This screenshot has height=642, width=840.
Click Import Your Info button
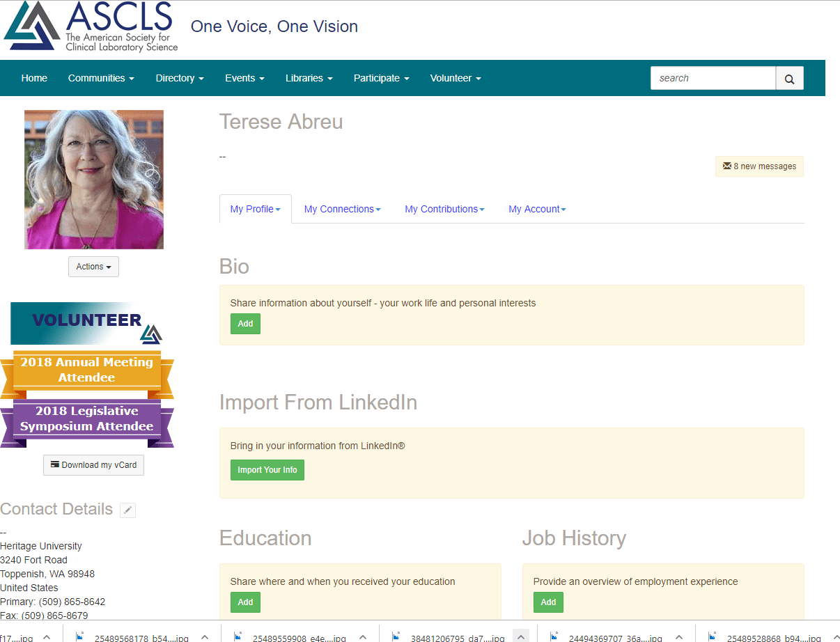(267, 470)
